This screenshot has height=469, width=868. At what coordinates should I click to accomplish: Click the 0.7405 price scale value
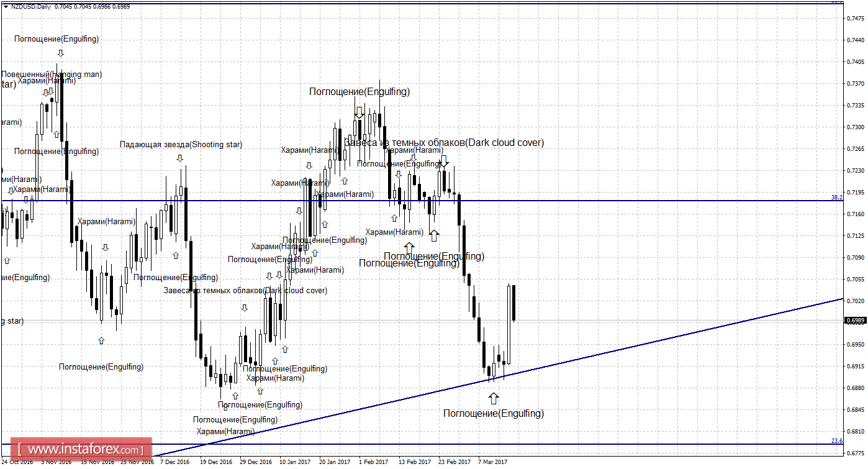coord(856,61)
